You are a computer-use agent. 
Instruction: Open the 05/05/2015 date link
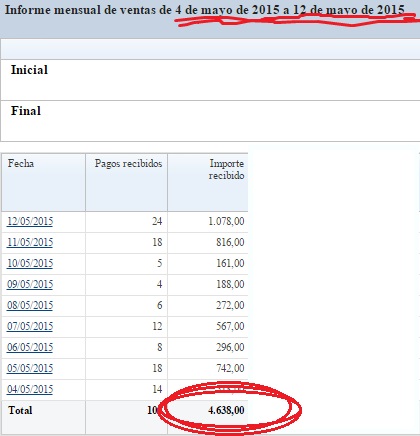(x=30, y=368)
